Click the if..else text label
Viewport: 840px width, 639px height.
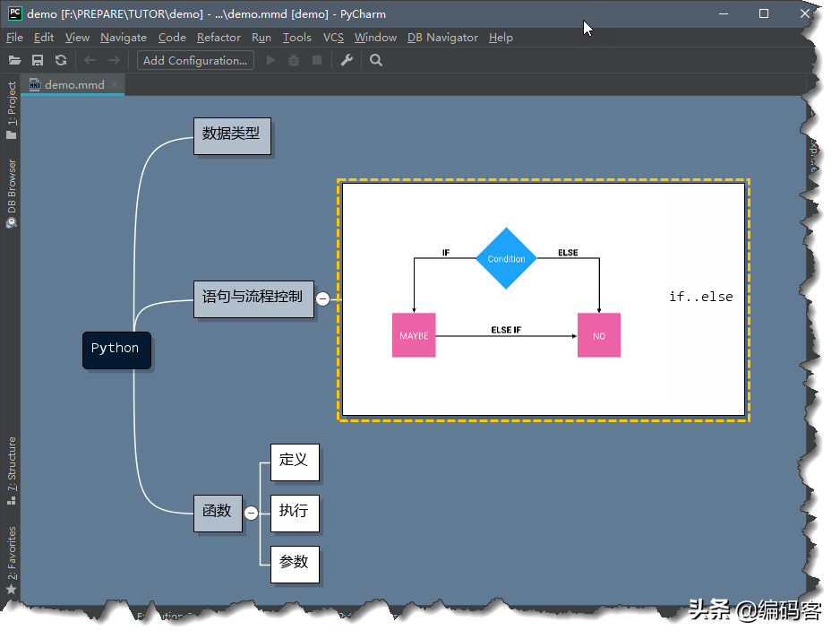click(x=700, y=297)
